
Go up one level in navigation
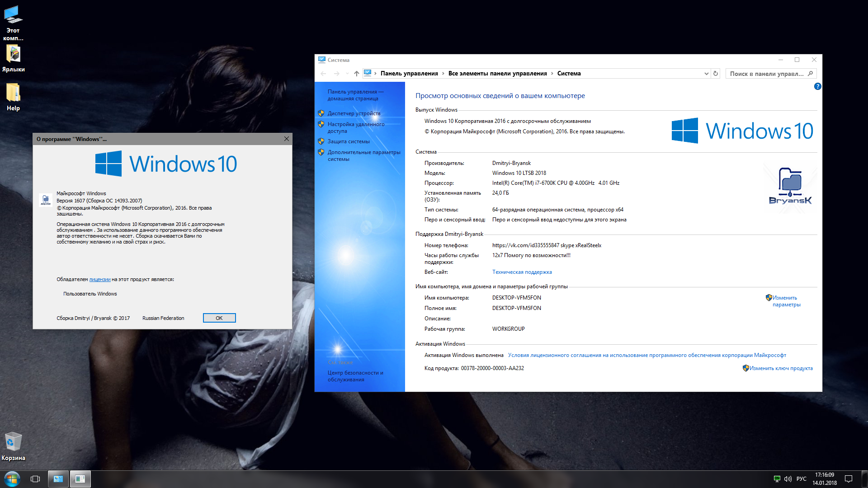357,74
